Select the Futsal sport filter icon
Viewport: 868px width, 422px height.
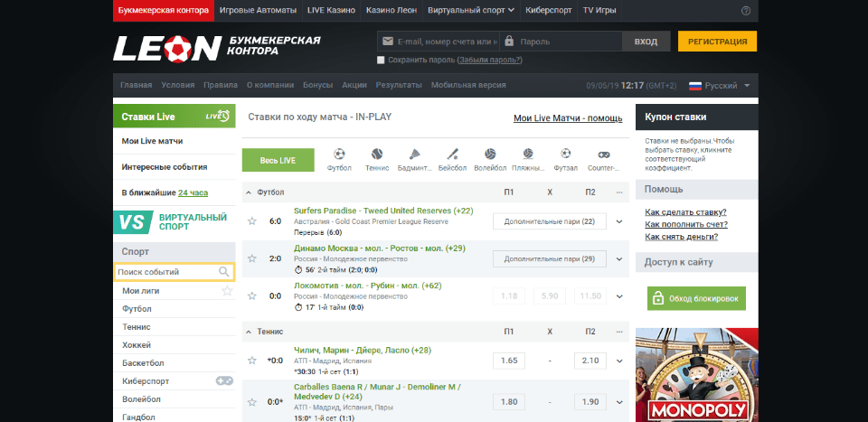coord(565,155)
